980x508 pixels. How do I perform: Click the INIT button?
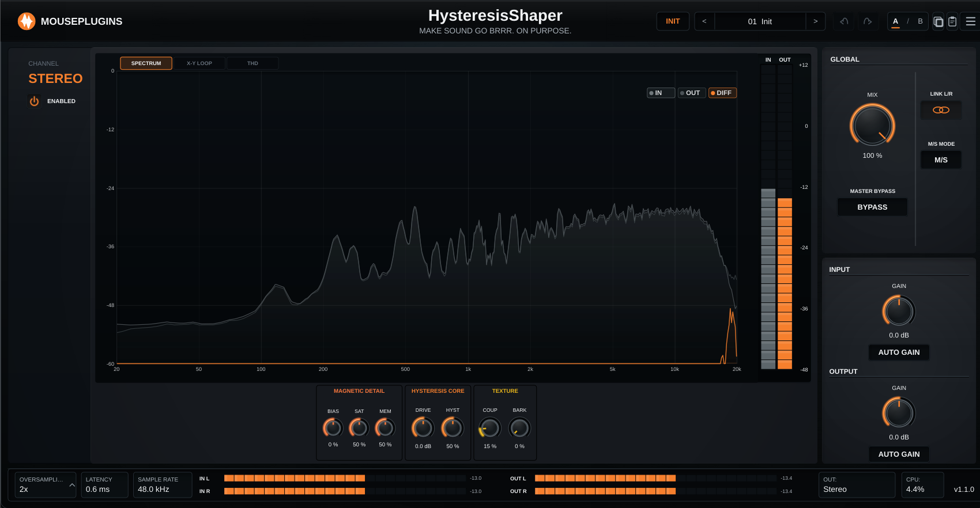(x=673, y=21)
